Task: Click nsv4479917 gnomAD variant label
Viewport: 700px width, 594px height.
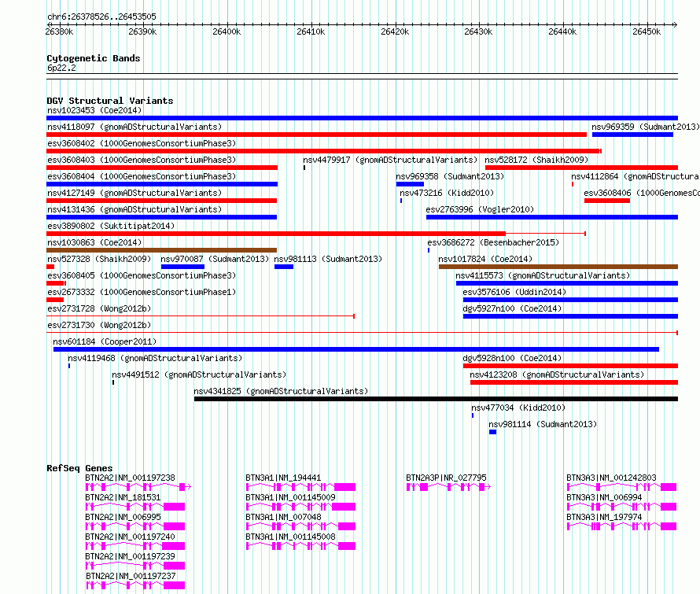Action: pos(390,160)
